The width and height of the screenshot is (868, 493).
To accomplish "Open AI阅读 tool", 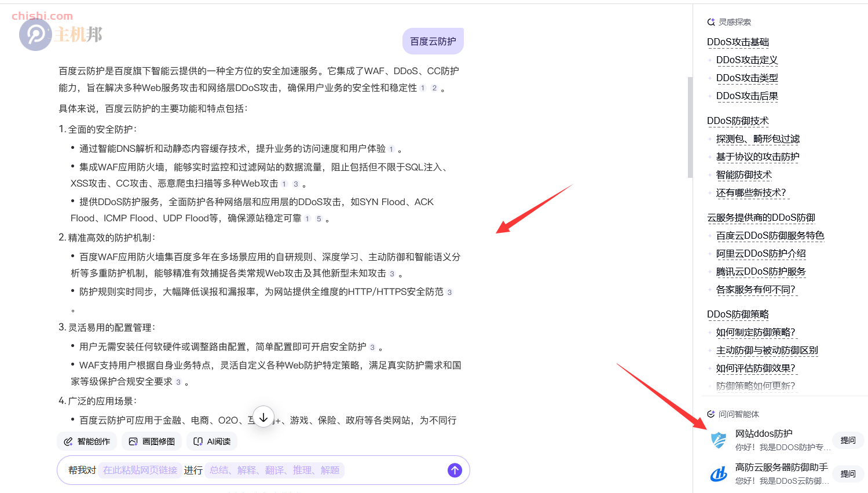I will coord(212,441).
